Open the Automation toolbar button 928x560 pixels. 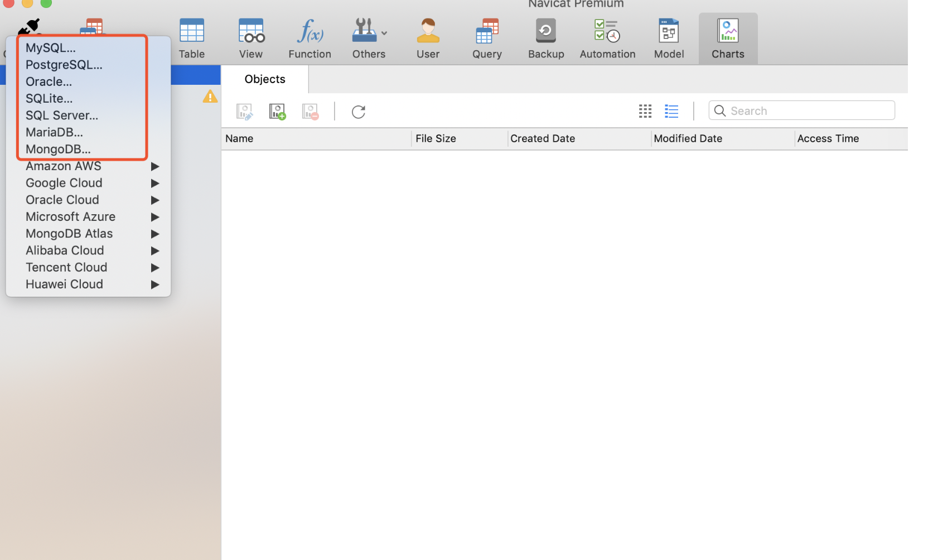pos(607,38)
